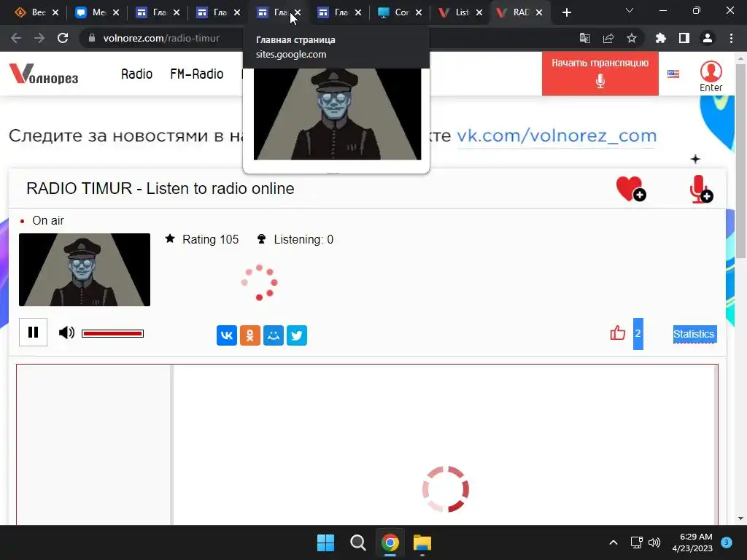This screenshot has height=560, width=747.
Task: Share station on Twitter
Action: point(297,335)
